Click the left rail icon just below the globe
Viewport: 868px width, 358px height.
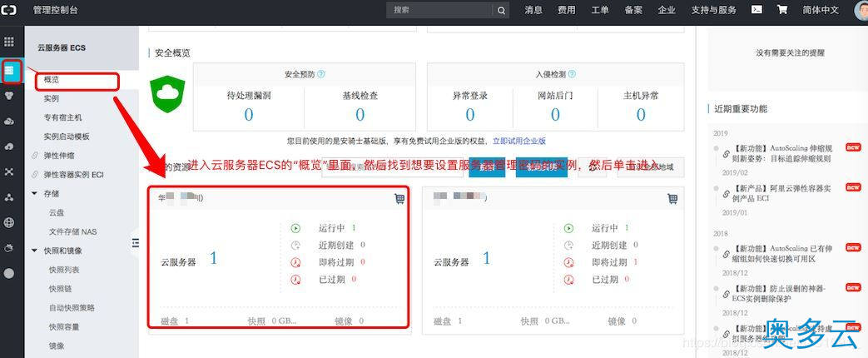point(9,248)
